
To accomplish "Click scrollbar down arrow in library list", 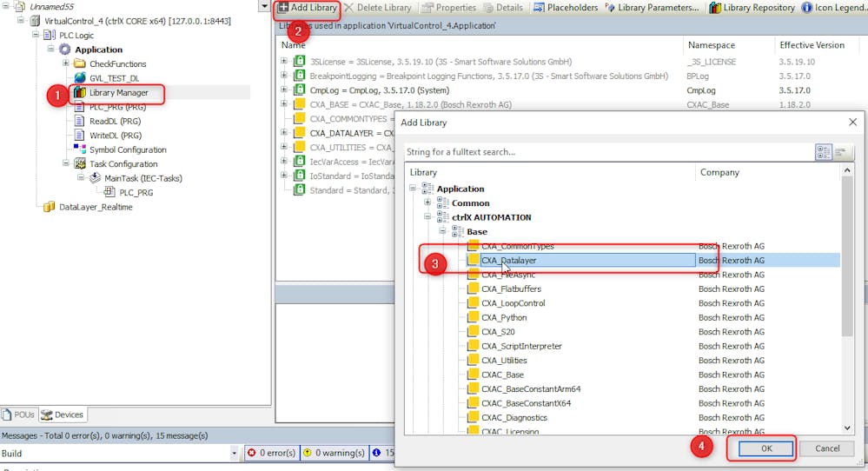I will pos(847,428).
